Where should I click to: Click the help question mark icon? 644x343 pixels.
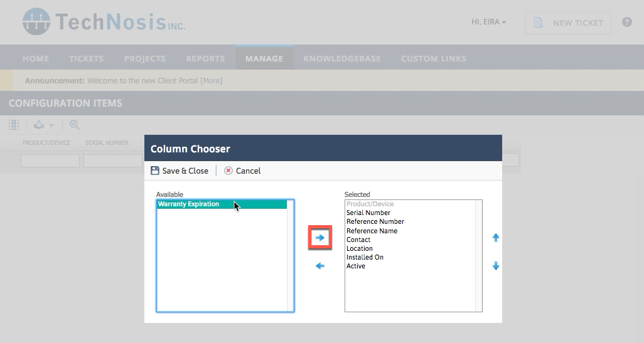[627, 22]
